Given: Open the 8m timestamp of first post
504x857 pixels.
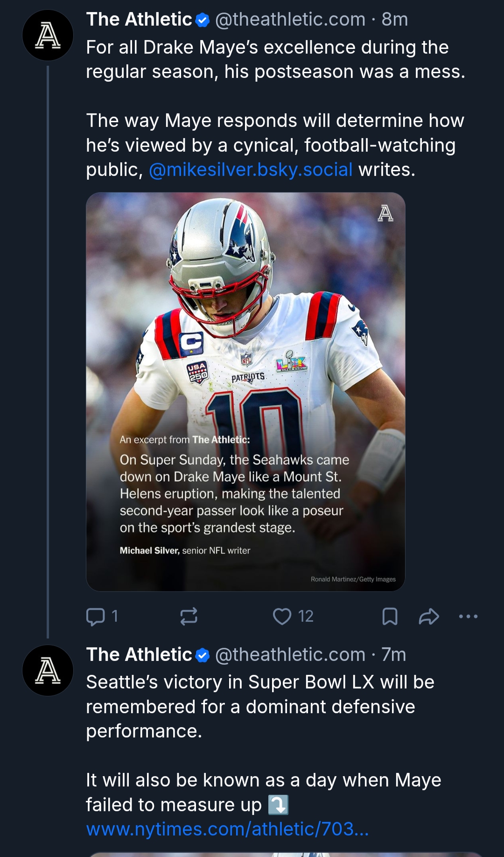Looking at the screenshot, I should pyautogui.click(x=395, y=20).
